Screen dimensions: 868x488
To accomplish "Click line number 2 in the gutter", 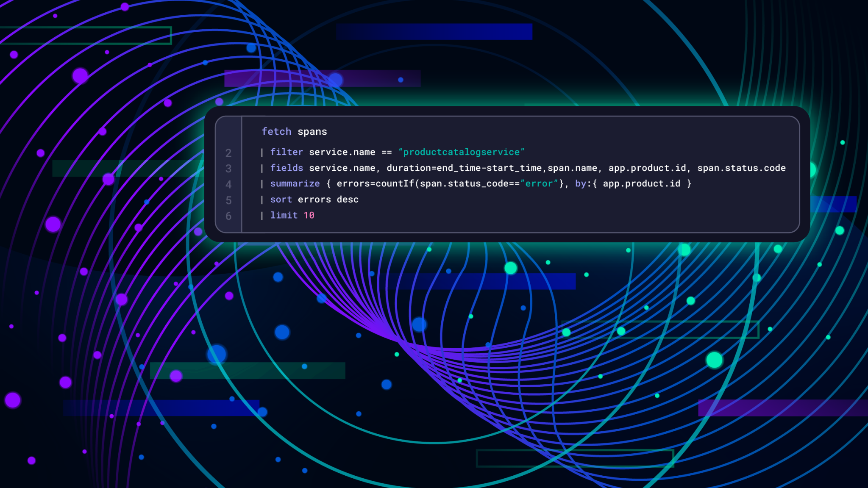I will [x=228, y=152].
